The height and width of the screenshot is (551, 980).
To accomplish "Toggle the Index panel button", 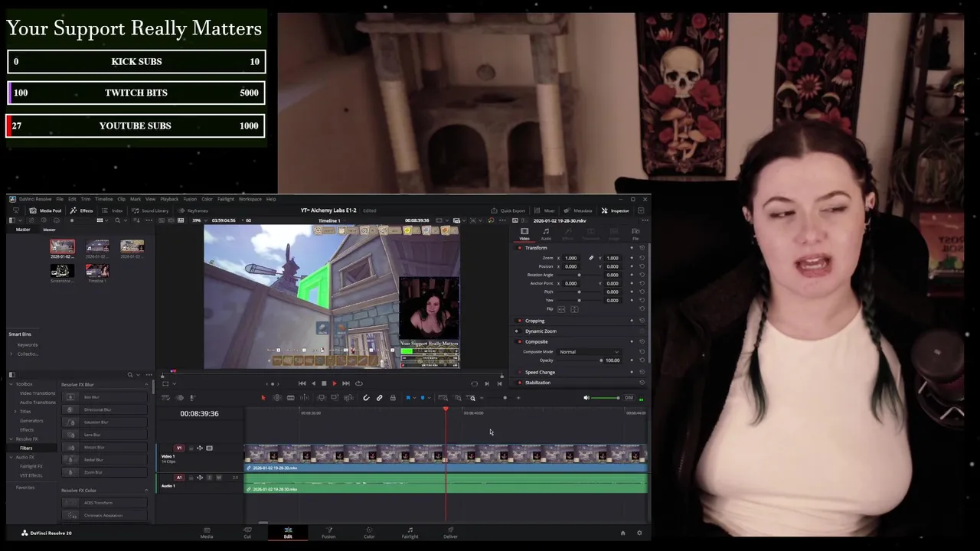I will (113, 210).
